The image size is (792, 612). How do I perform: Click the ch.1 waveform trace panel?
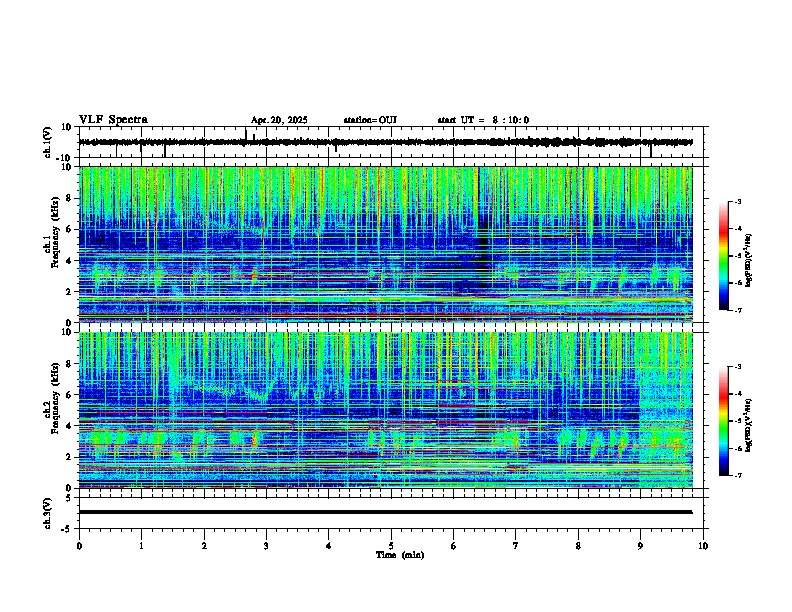click(x=391, y=142)
